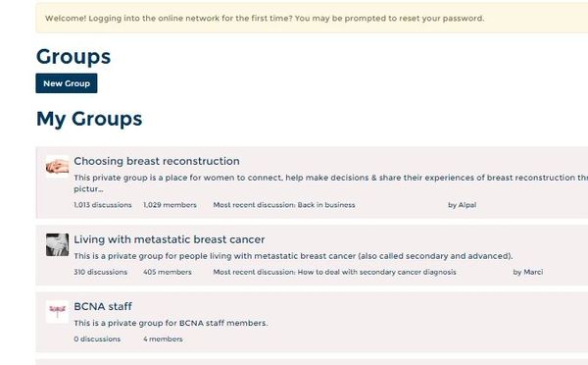Click the welcome password reset notice banner

[x=312, y=18]
